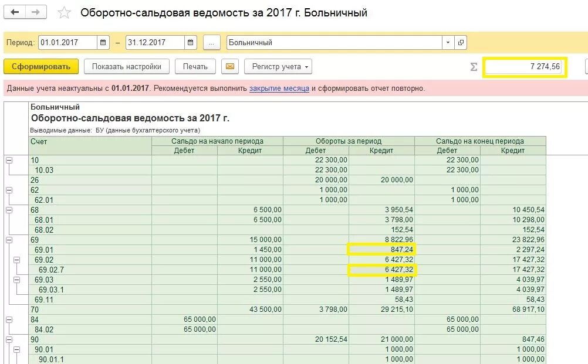Send report by email with envelope icon
The height and width of the screenshot is (364, 588).
click(230, 67)
